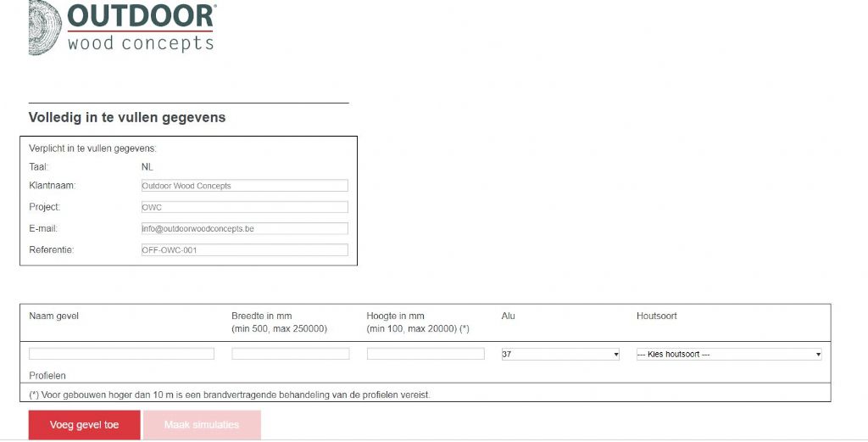Select the Hoogte in mm input
This screenshot has height=442, width=868.
coord(426,354)
